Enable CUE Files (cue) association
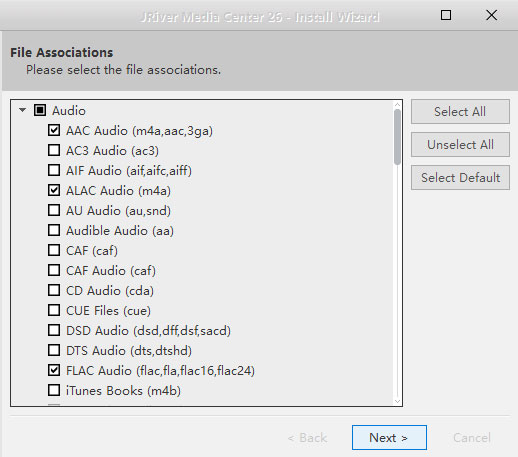 (x=54, y=310)
